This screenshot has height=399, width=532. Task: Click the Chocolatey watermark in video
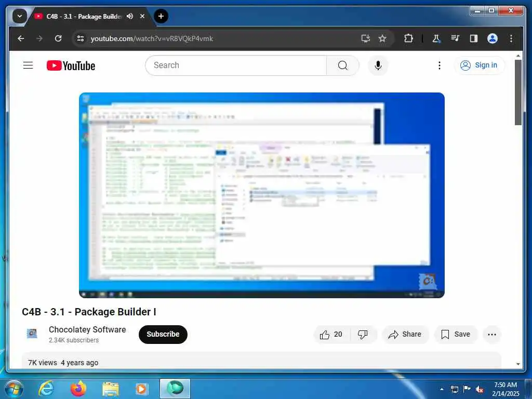pyautogui.click(x=427, y=281)
